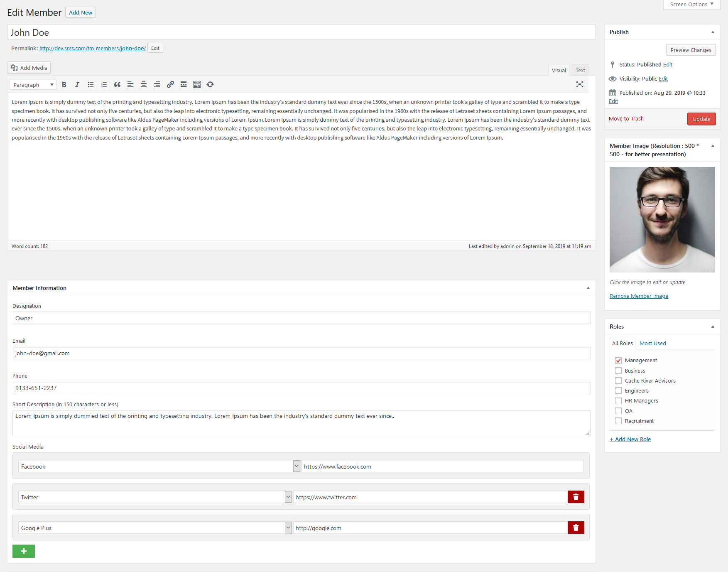Click the status pin icon in Publish
This screenshot has width=728, height=572.
point(613,64)
